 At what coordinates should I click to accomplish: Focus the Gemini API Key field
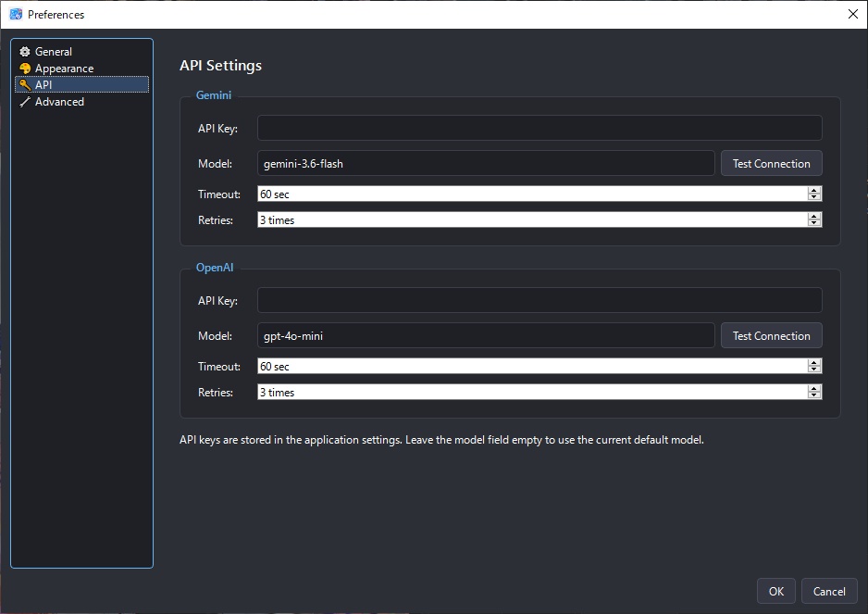pyautogui.click(x=539, y=128)
